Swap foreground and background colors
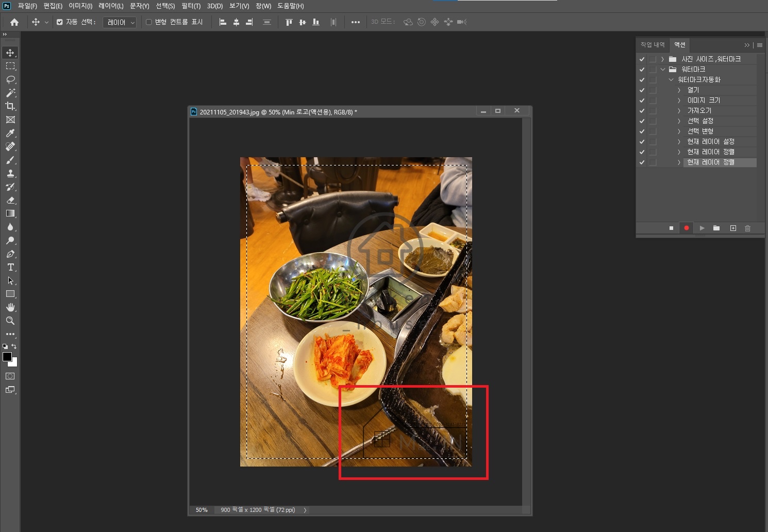The image size is (768, 532). [14, 346]
